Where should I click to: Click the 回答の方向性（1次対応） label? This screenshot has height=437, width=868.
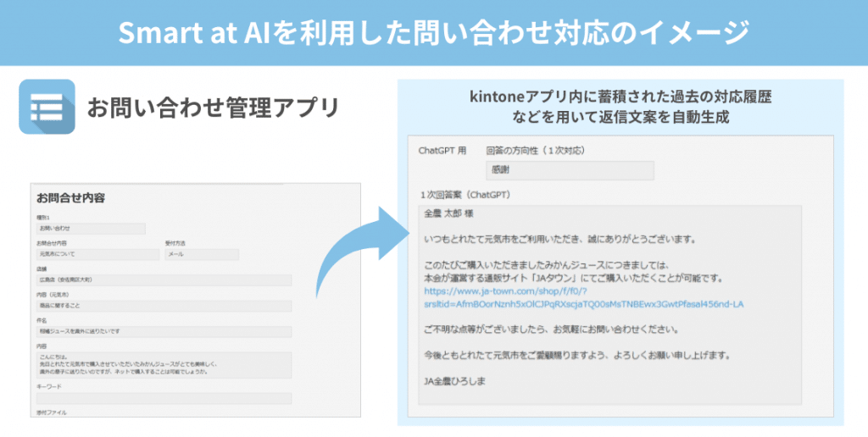coord(536,151)
